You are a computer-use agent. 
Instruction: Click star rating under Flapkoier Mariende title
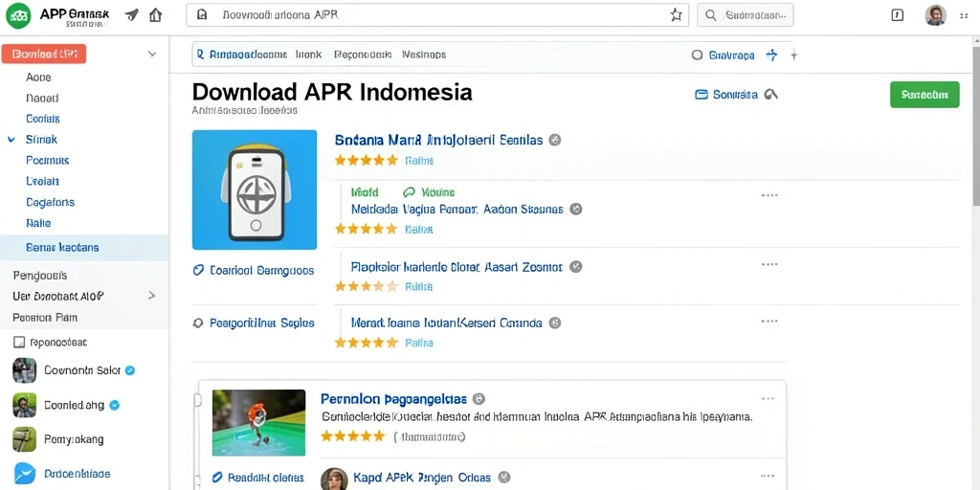click(x=367, y=287)
